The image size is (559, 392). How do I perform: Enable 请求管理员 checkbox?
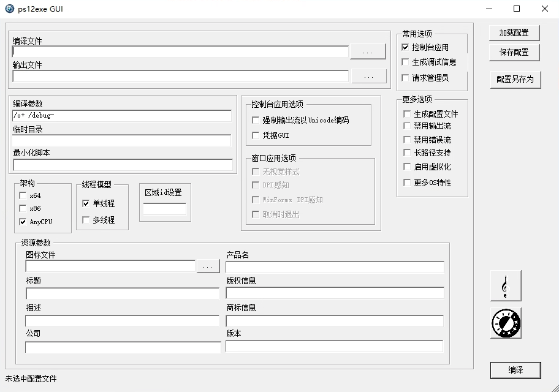405,78
